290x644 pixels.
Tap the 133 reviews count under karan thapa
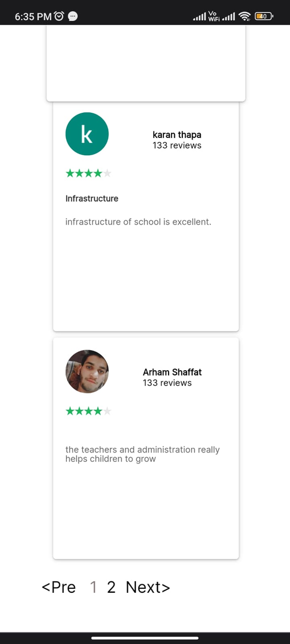coord(177,145)
